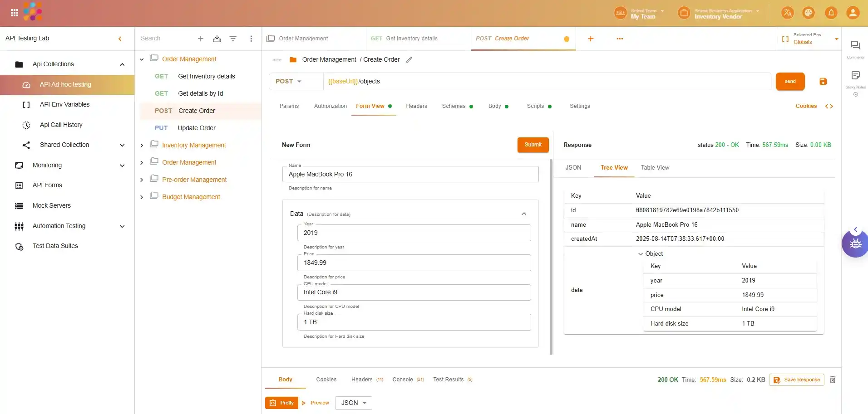
Task: Click the import collection icon
Action: [217, 39]
